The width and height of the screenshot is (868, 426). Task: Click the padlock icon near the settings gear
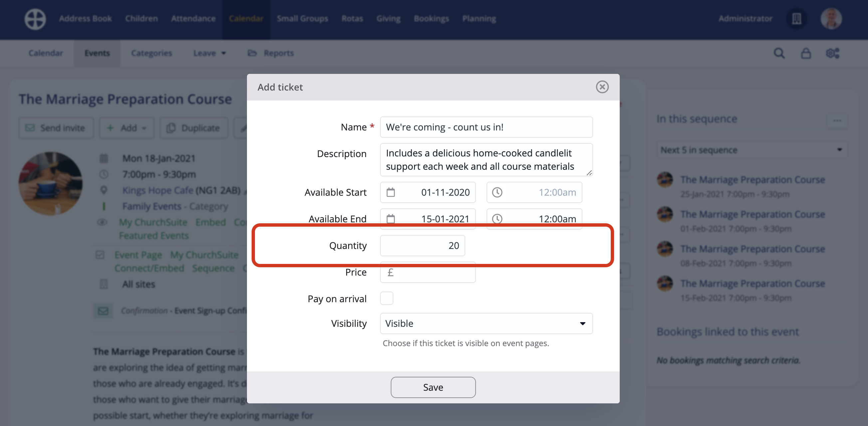(x=806, y=53)
